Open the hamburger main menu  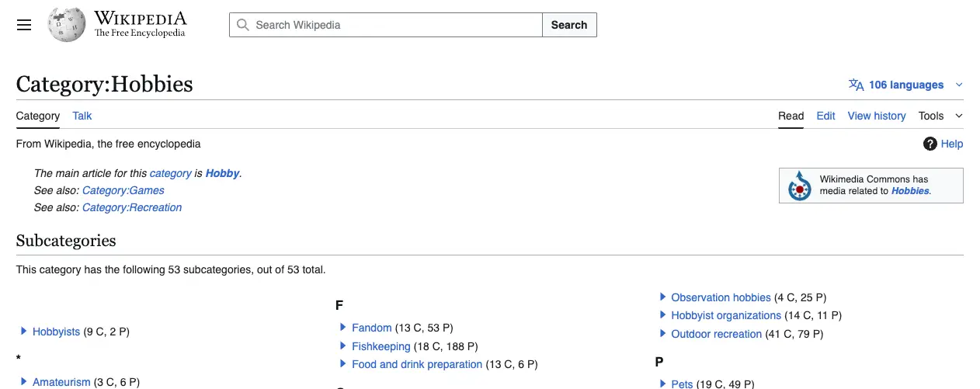point(24,25)
